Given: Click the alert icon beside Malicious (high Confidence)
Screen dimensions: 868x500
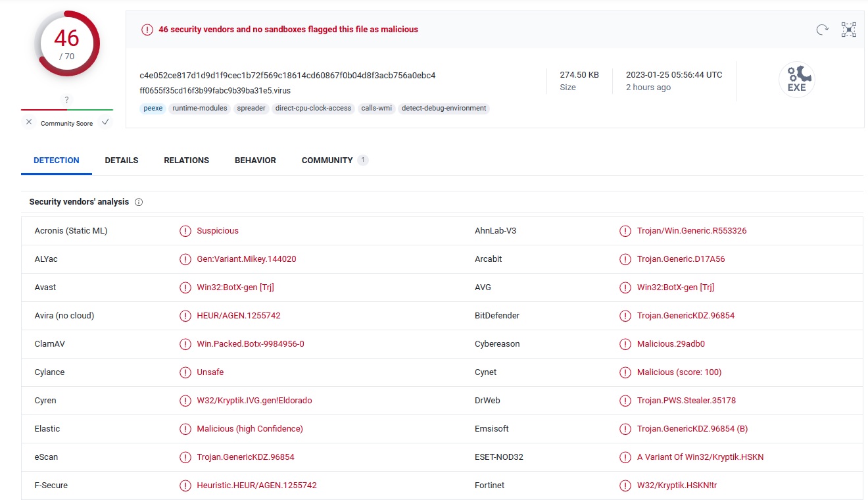Looking at the screenshot, I should click(x=185, y=429).
